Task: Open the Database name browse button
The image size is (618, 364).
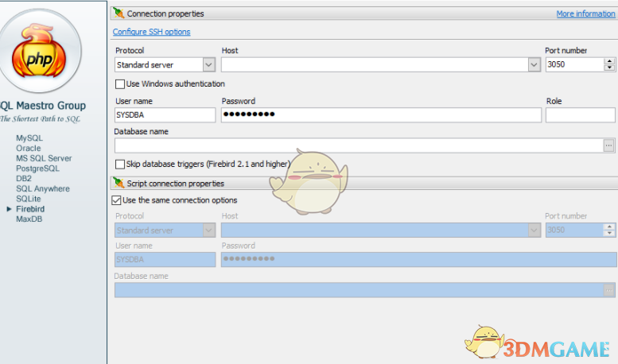Action: click(x=608, y=145)
